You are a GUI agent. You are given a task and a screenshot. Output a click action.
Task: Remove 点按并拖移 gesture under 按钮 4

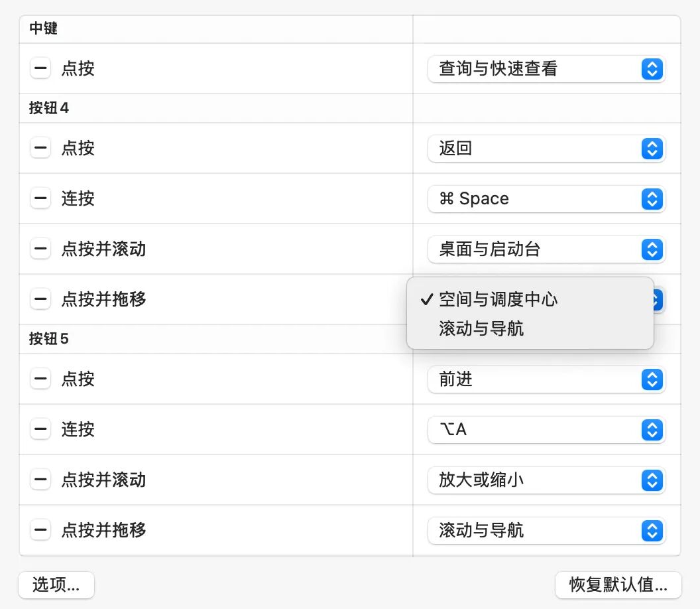40,299
